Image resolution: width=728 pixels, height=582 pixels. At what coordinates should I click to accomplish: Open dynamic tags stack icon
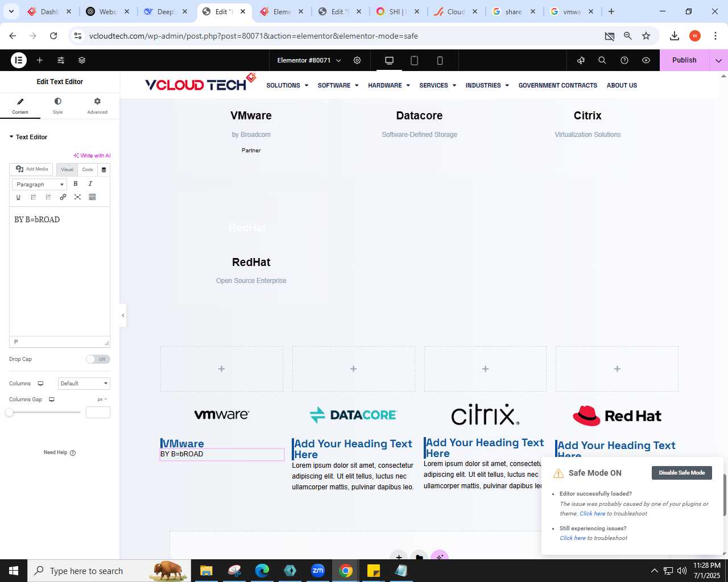point(104,169)
